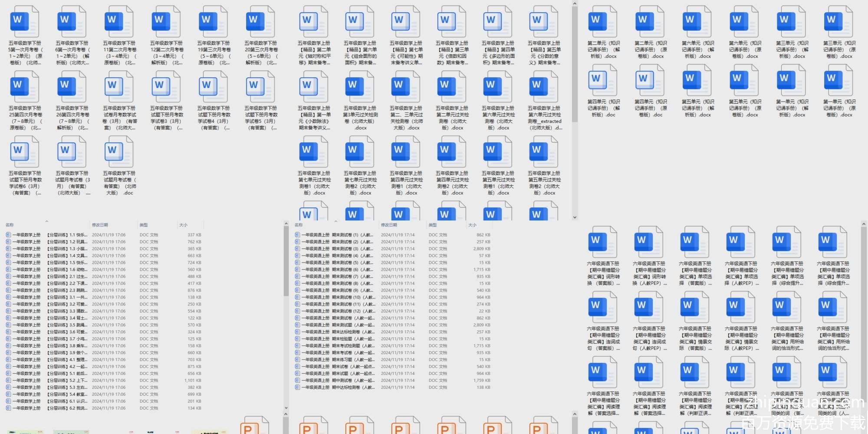
Task: Click up arrow of 六年级英语下册 panel scrollbar
Action: click(864, 224)
